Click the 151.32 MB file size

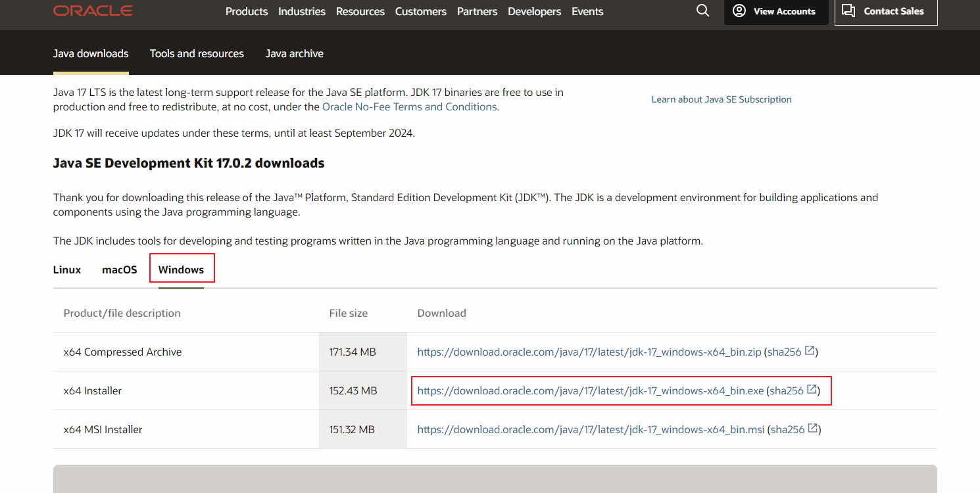click(352, 429)
